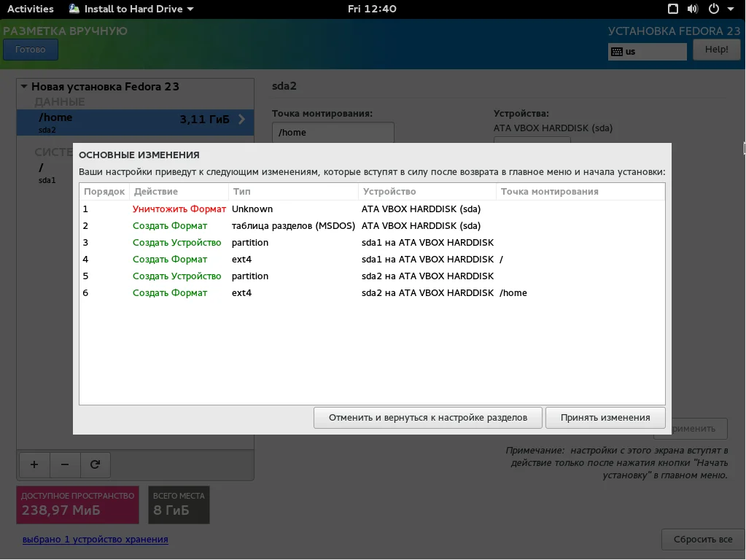Open the "Install to Hard Drive" app menu
Viewport: 746px width, 560px height.
coord(131,9)
